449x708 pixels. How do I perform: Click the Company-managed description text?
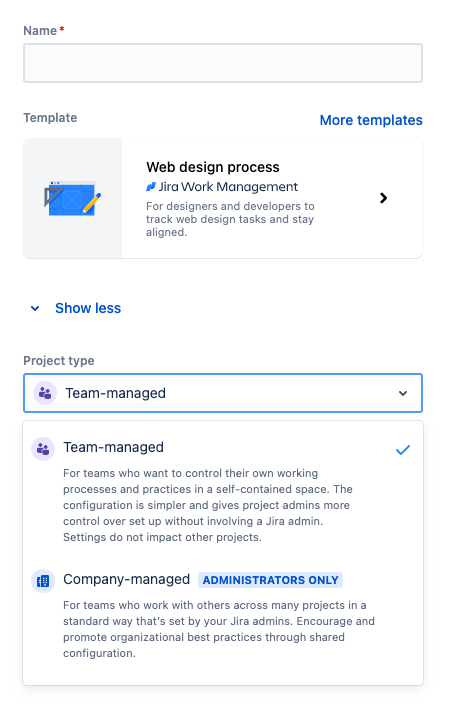click(x=219, y=629)
